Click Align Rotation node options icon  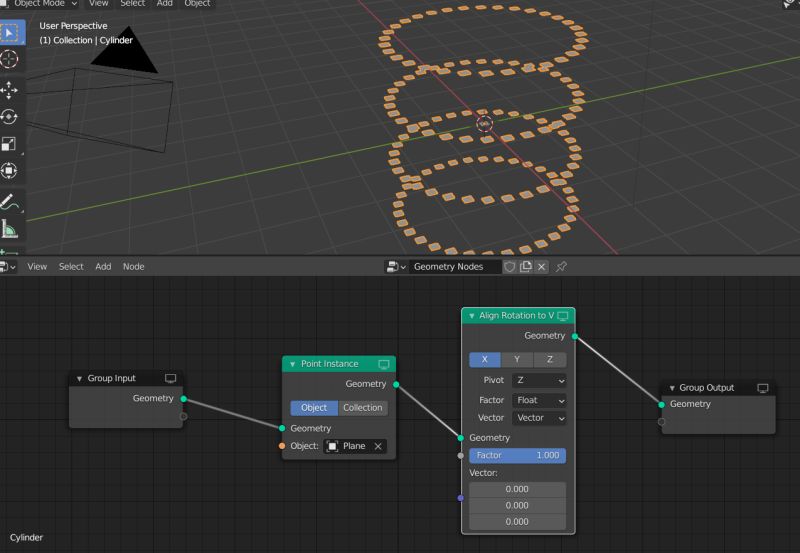pyautogui.click(x=563, y=316)
